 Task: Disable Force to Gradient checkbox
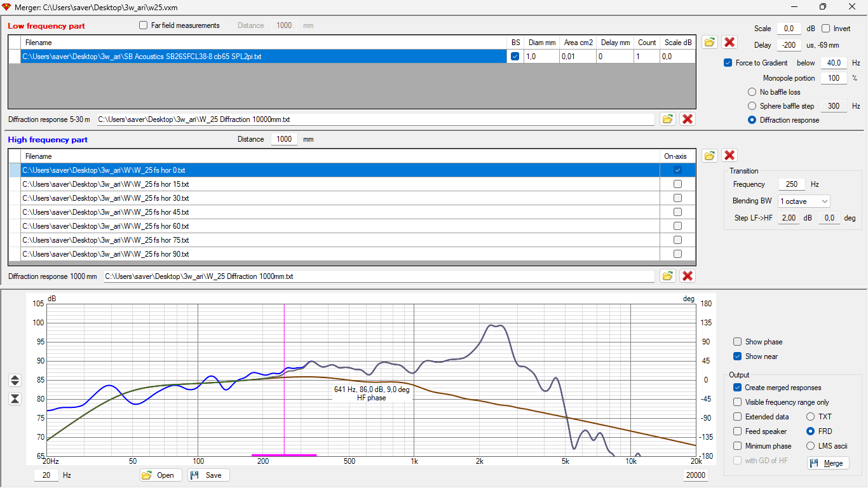tap(728, 63)
